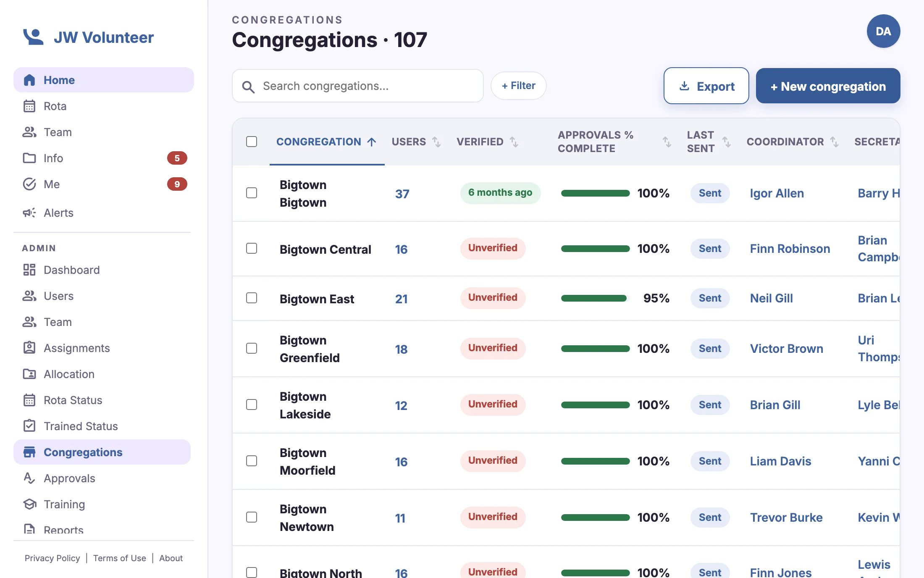This screenshot has height=578, width=924.
Task: Click the Me checkmark circle icon
Action: (x=29, y=184)
